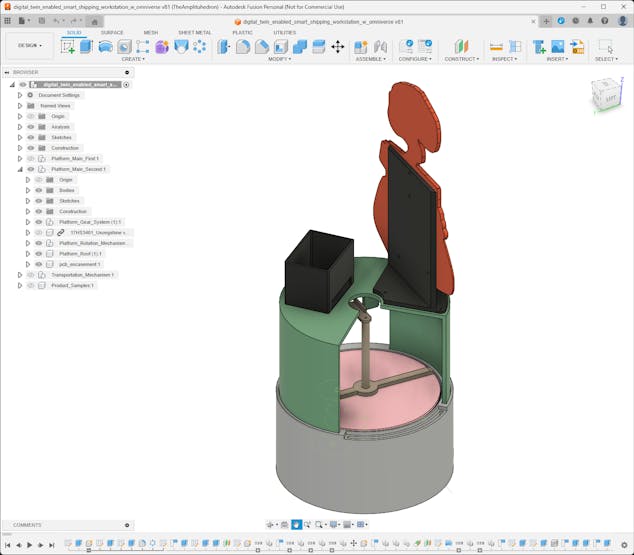Open the MODIFY menu
The width and height of the screenshot is (634, 555).
280,59
